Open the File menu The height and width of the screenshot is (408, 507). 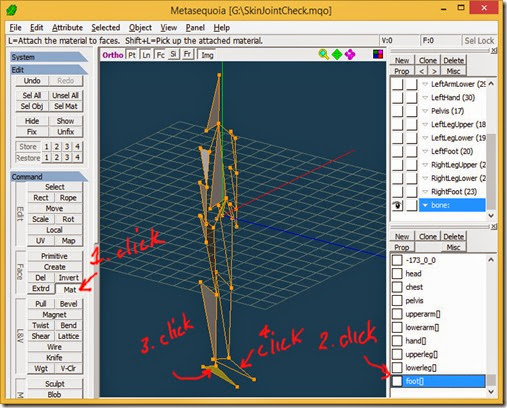pos(15,28)
